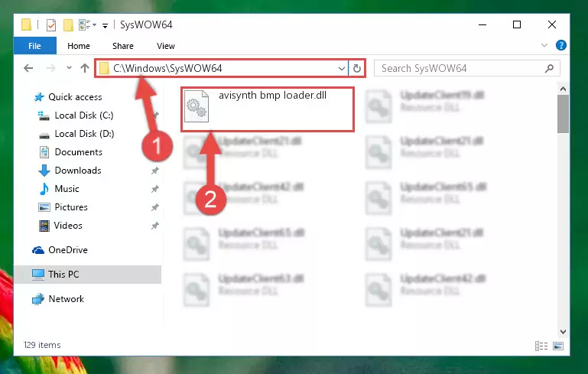588x374 pixels.
Task: Switch to details view in status bar
Action: [541, 346]
